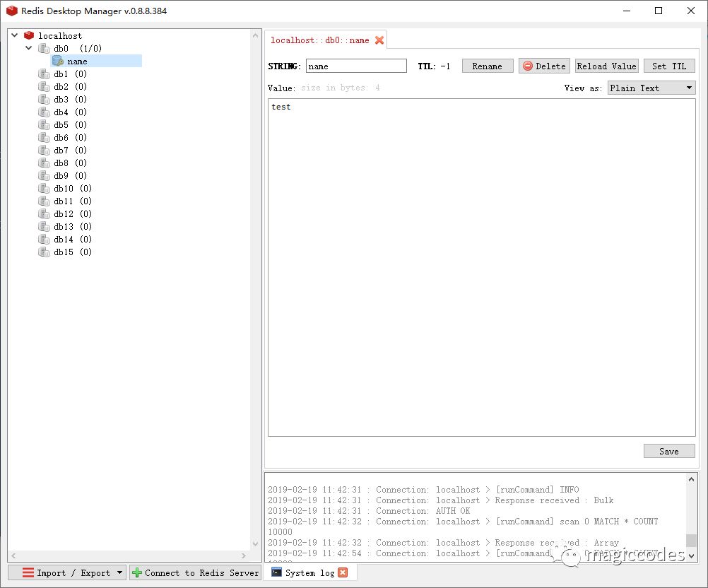708x588 pixels.
Task: Click the db14 database icon
Action: click(x=44, y=239)
